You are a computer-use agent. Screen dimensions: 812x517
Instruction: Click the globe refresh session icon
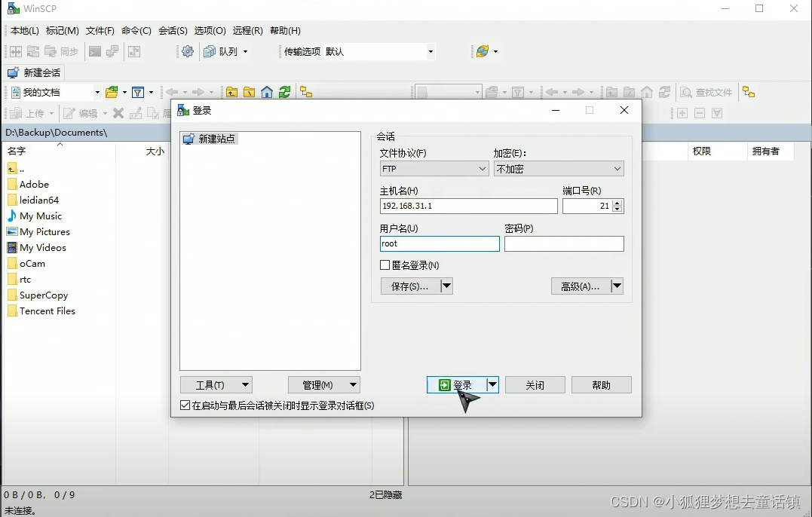(483, 51)
